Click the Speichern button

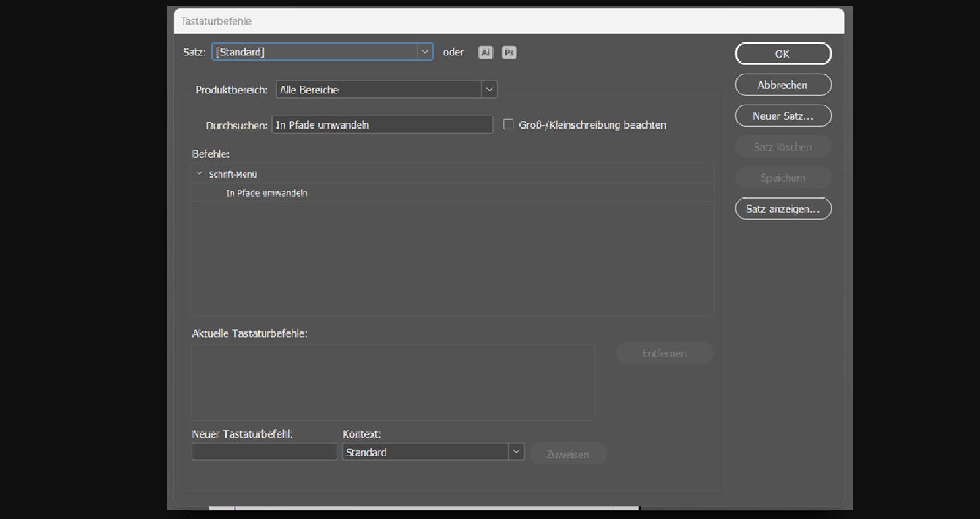pos(783,178)
